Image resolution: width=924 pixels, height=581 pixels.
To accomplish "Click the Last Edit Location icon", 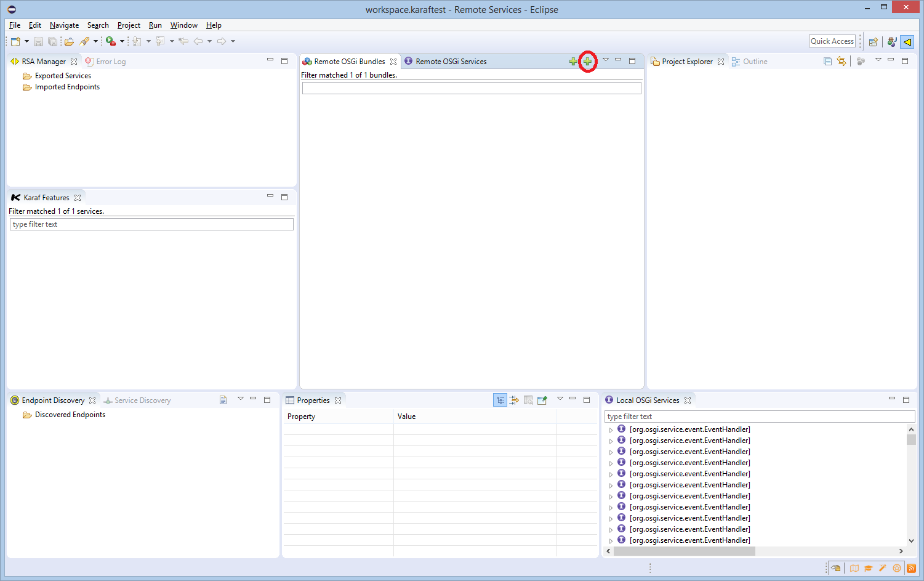I will click(x=183, y=41).
